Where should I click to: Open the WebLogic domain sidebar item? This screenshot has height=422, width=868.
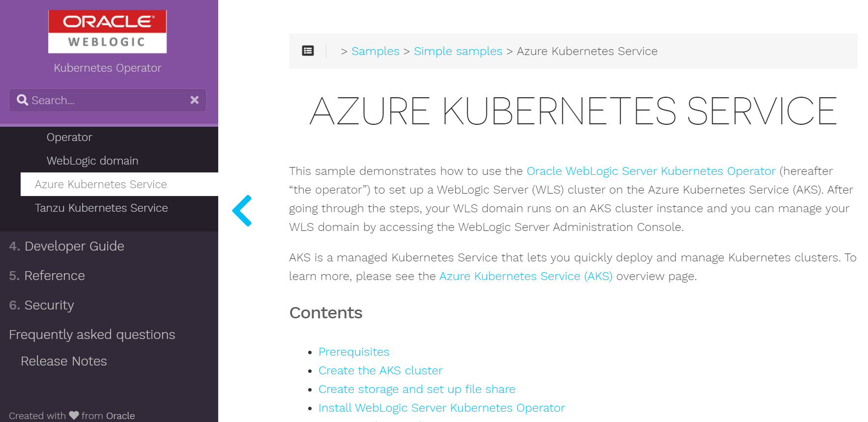click(92, 161)
